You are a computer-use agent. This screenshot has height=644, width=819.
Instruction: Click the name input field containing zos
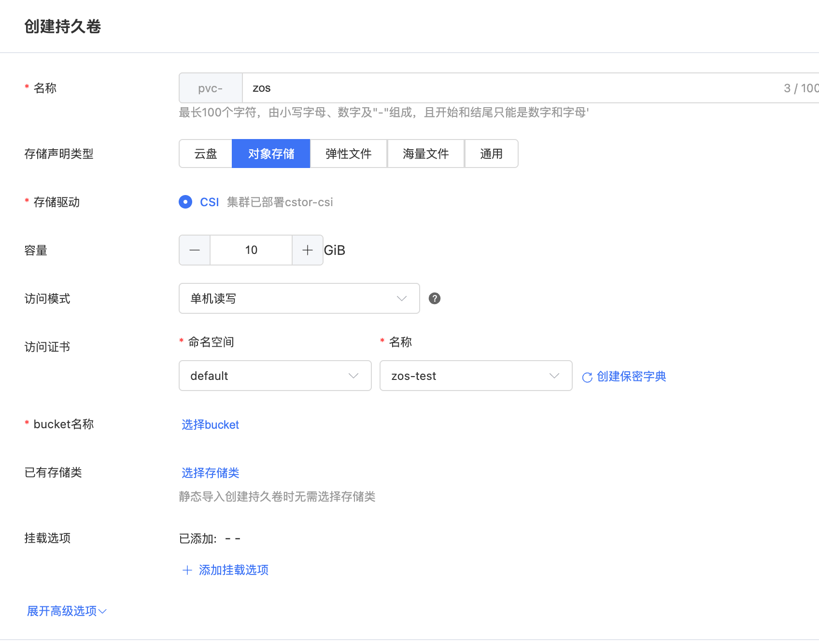[x=507, y=88]
